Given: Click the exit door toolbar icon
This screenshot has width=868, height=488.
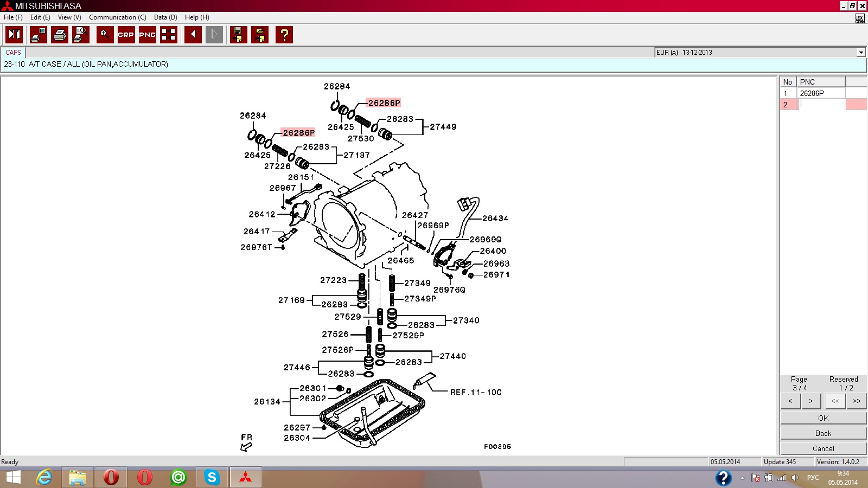Looking at the screenshot, I should [x=14, y=35].
